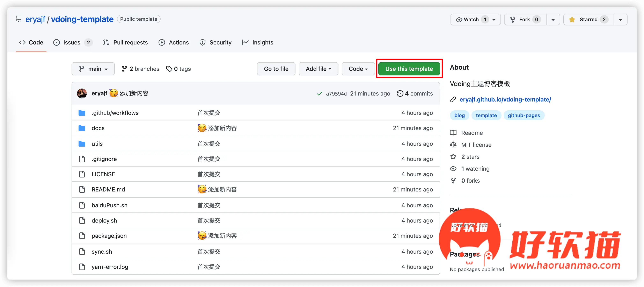
Task: Click the .gitignore file icon
Action: click(82, 159)
